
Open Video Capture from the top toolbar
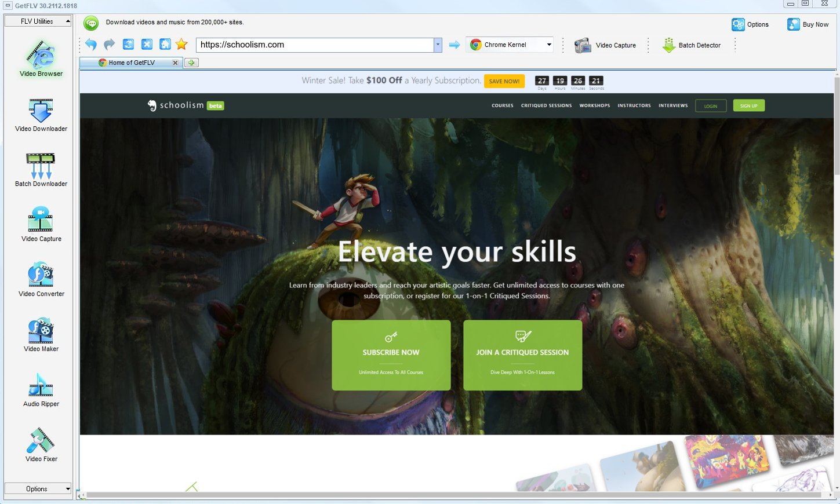click(x=605, y=45)
